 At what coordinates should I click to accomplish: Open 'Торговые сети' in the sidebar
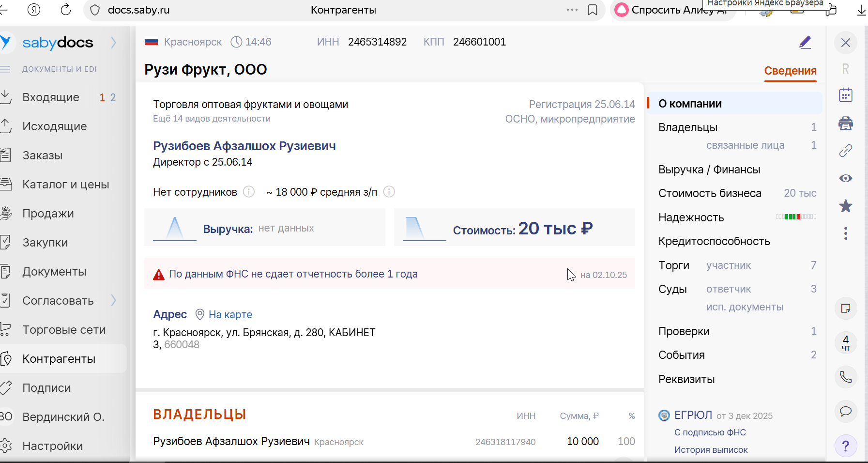coord(63,330)
